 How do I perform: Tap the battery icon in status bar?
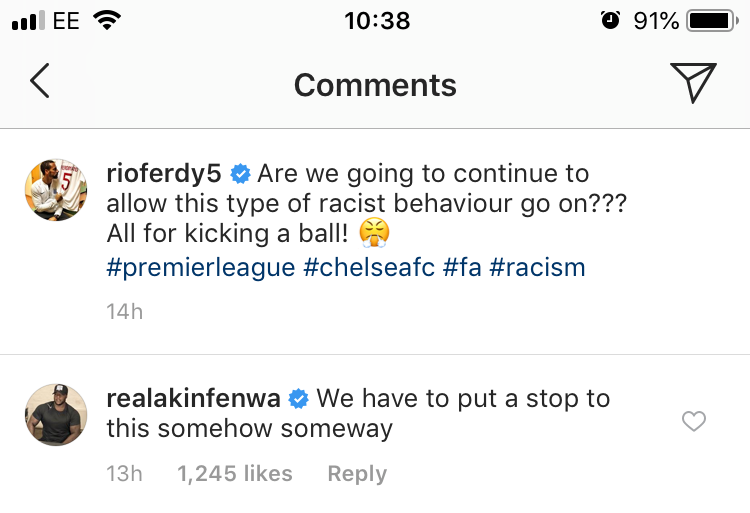[x=712, y=20]
